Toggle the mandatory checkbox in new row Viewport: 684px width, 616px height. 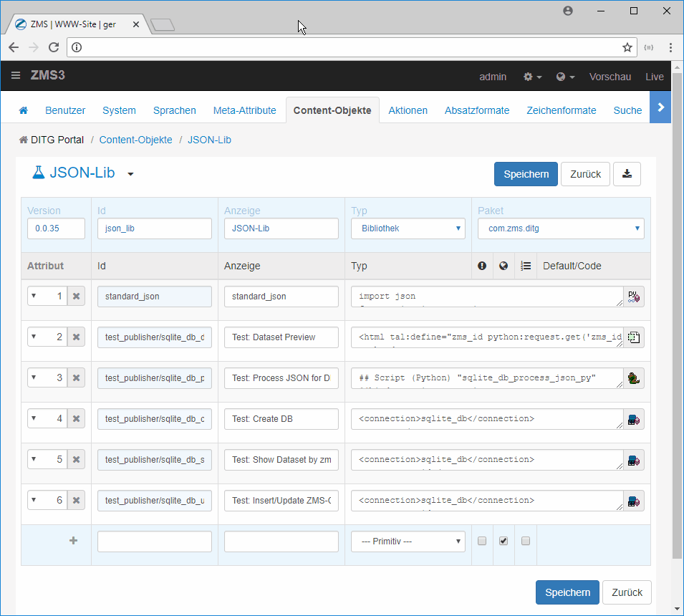point(482,541)
